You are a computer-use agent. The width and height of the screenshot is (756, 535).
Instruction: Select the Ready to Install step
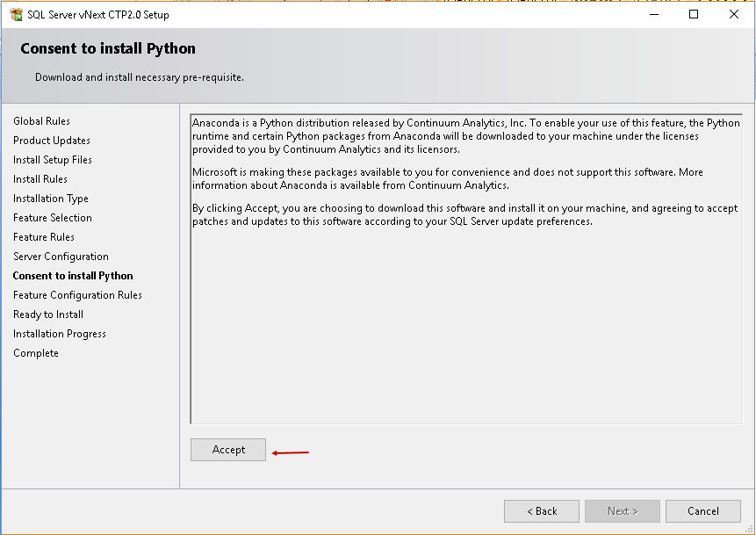click(x=48, y=314)
